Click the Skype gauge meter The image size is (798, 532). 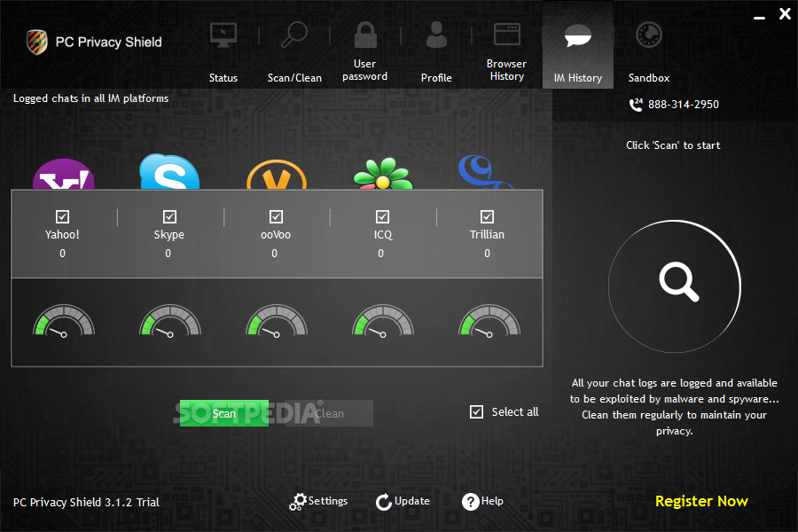tap(170, 321)
